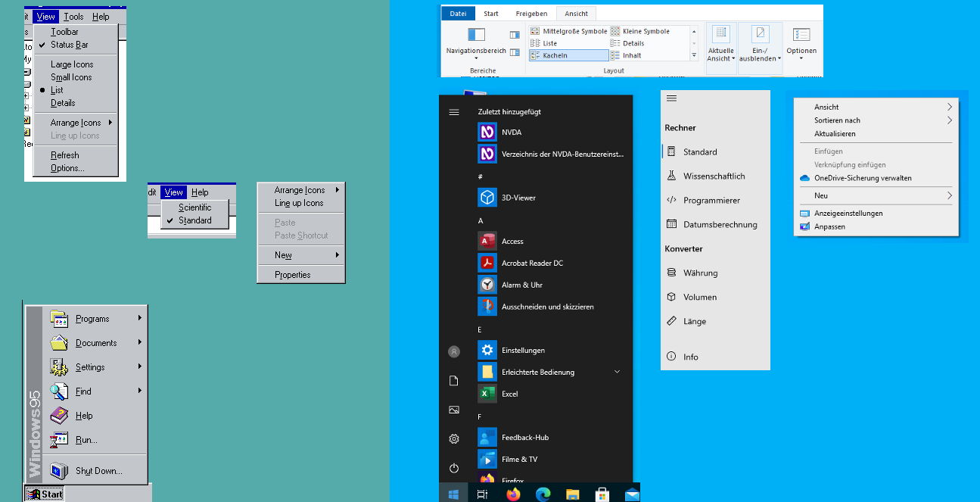
Task: Click the Task View icon on the taskbar
Action: tap(482, 494)
